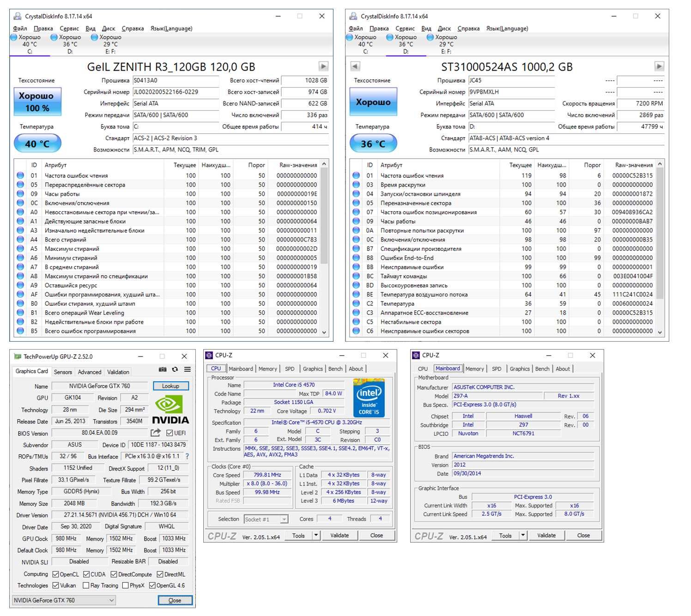Click GPU-Z refresh icon
The image size is (691, 616).
(175, 369)
